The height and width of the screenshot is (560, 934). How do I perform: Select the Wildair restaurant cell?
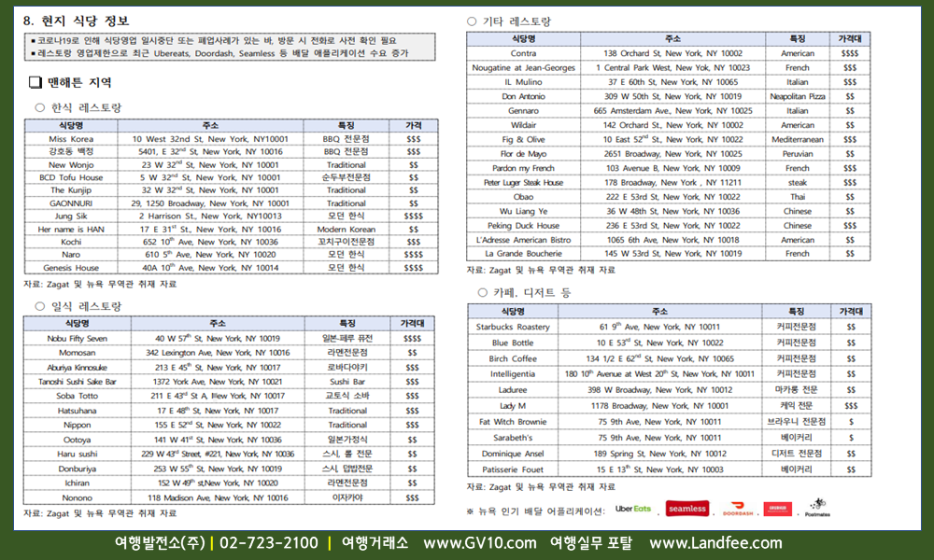(524, 125)
